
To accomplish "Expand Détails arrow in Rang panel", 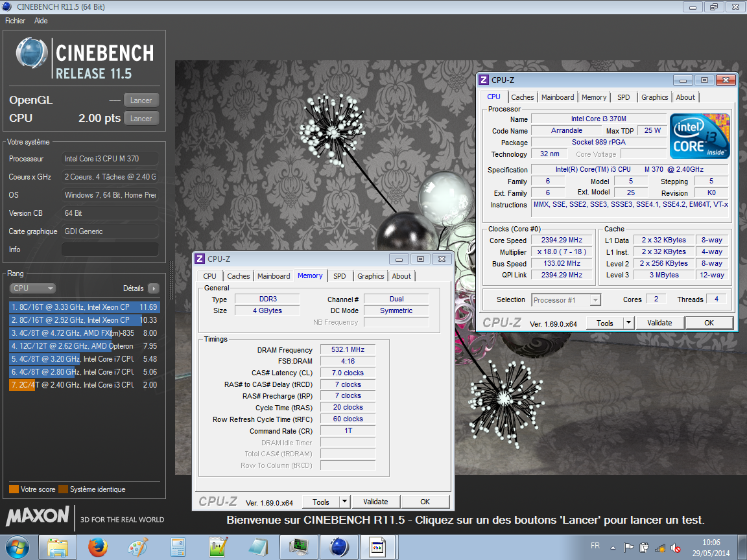I will (154, 288).
